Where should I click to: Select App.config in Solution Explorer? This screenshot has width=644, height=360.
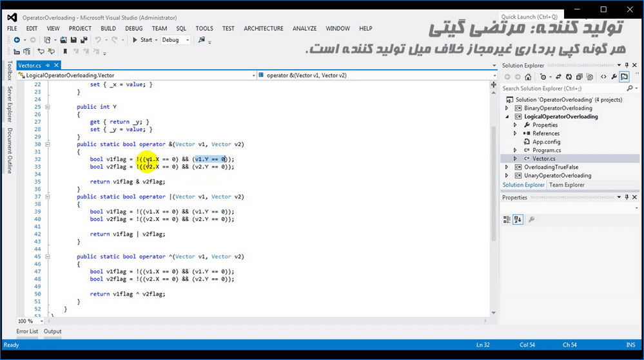(546, 142)
